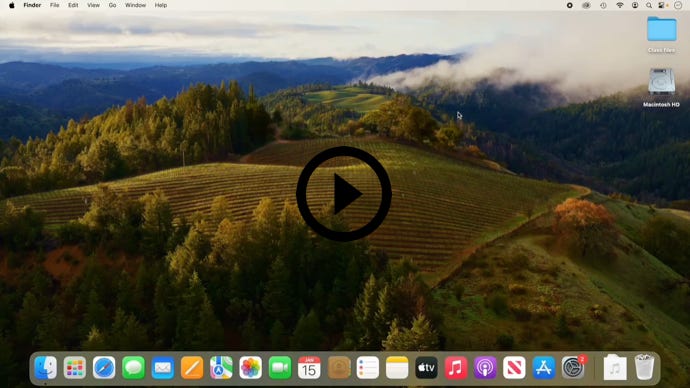This screenshot has width=690, height=388.
Task: Select the Macintosh HD desktop drive
Action: 661,88
